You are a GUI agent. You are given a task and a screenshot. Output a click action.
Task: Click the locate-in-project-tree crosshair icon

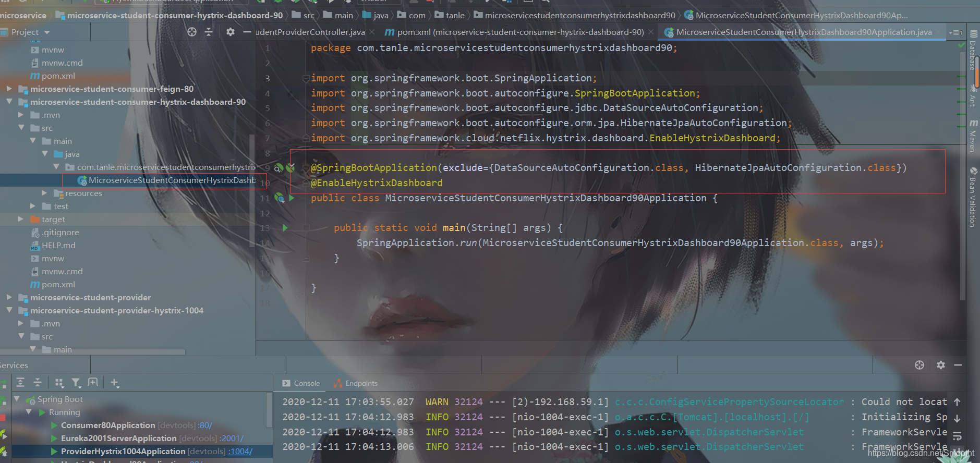click(192, 32)
